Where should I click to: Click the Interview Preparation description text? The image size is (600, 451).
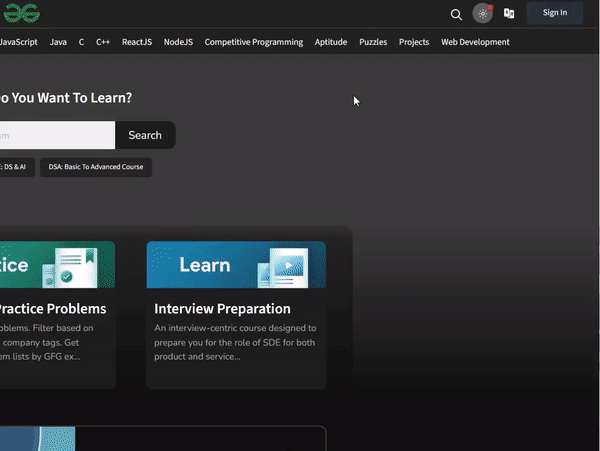point(235,342)
